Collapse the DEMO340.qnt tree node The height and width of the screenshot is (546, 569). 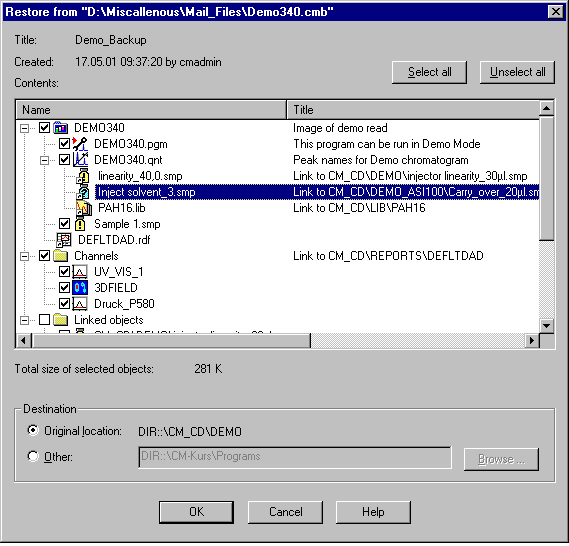[44, 160]
